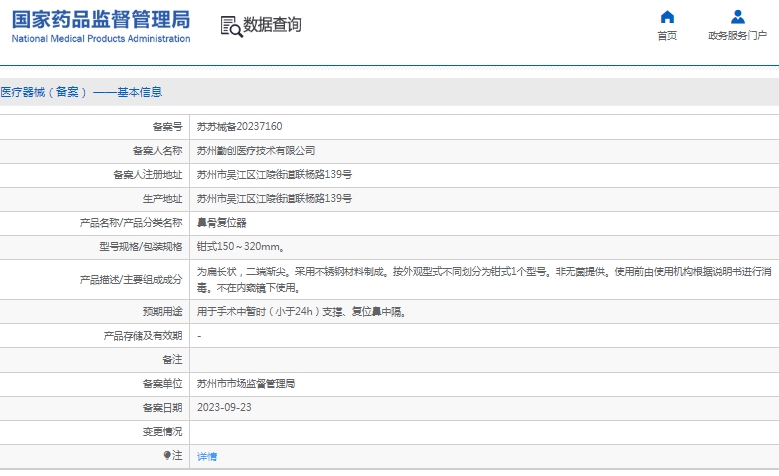Click the 数据查询 document search icon
The height and width of the screenshot is (476, 779).
(232, 26)
